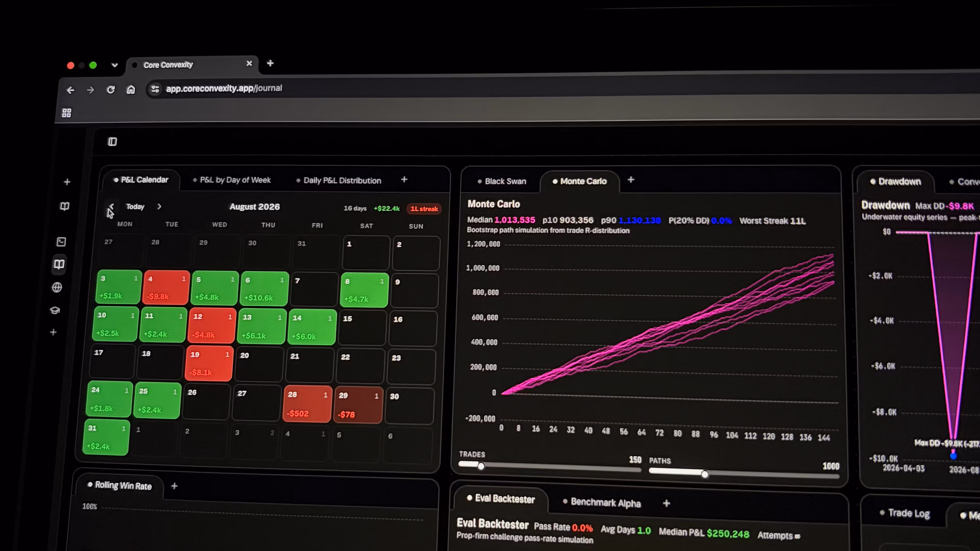Open the Drawdown tab
980x551 pixels.
pyautogui.click(x=896, y=182)
